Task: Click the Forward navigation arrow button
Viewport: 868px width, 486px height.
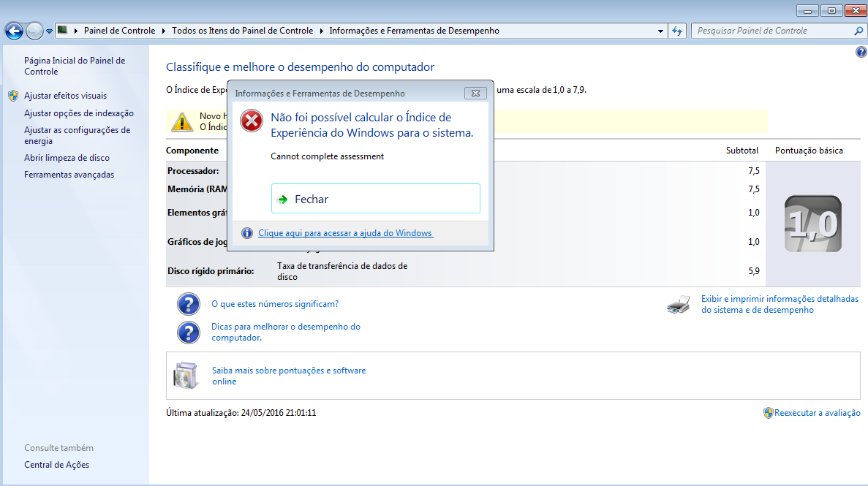Action: [34, 31]
